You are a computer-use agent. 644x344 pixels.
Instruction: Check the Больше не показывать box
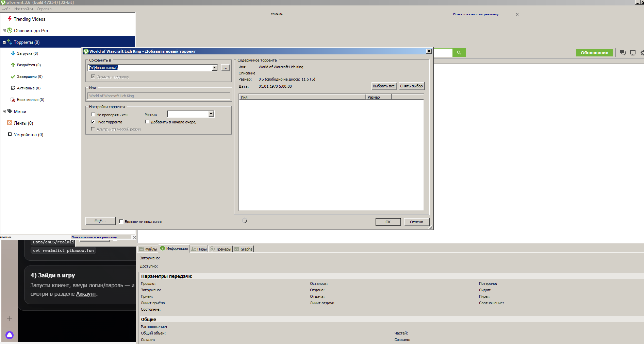click(121, 221)
